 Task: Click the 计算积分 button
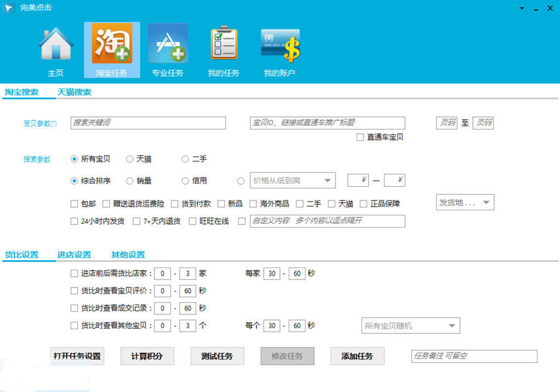147,356
